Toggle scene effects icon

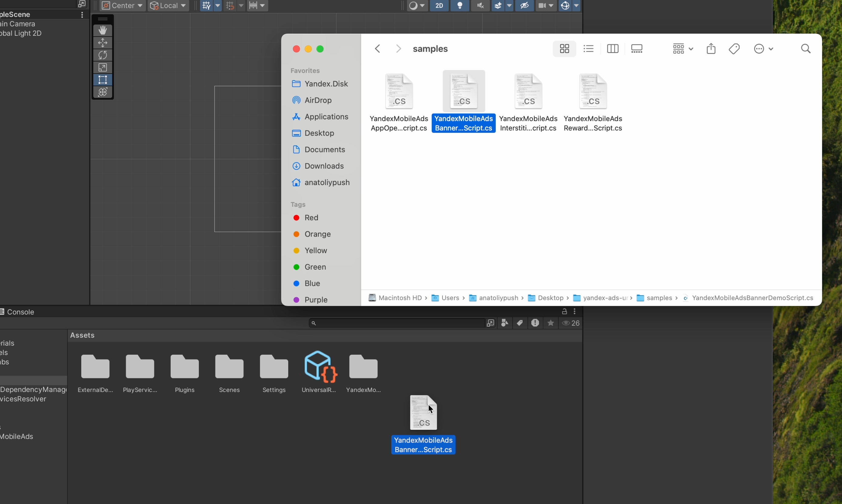pyautogui.click(x=498, y=5)
